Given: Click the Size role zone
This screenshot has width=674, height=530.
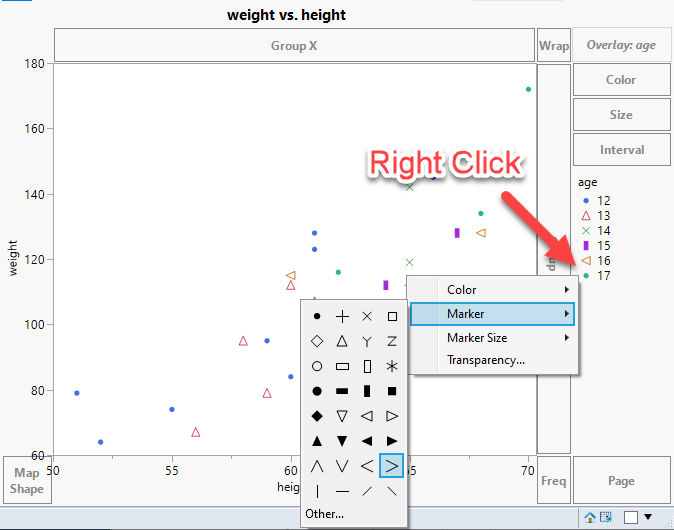Looking at the screenshot, I should click(621, 114).
